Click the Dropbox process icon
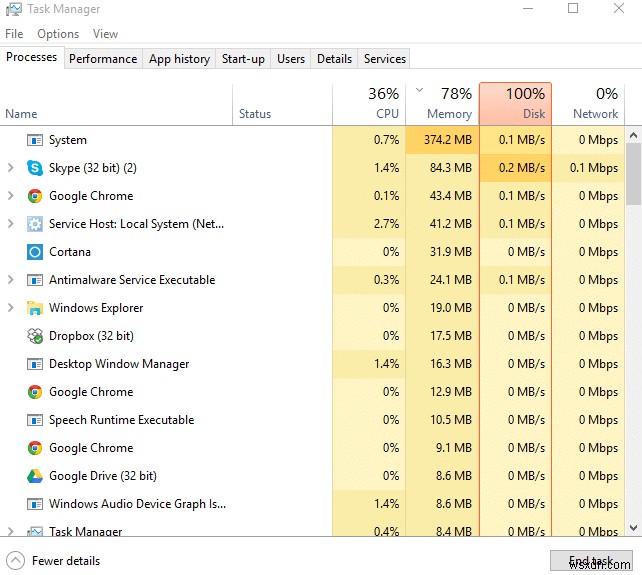 click(35, 336)
